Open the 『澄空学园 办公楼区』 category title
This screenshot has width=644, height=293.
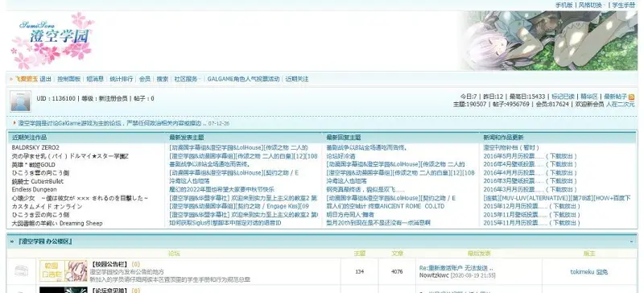click(46, 241)
